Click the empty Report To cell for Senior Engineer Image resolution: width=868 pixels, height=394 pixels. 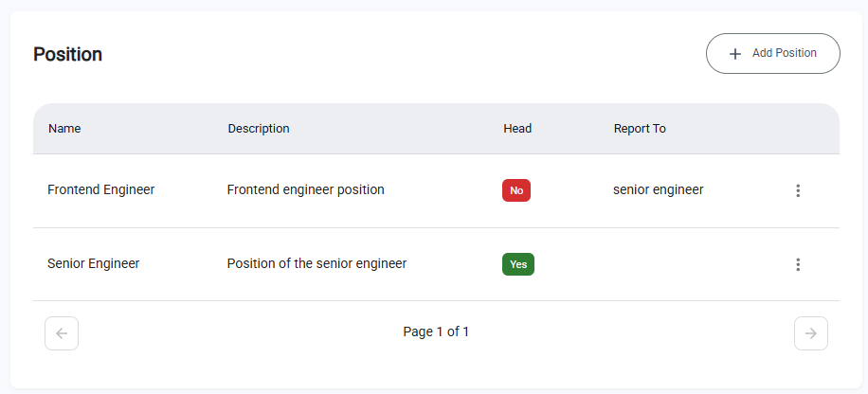pos(663,264)
